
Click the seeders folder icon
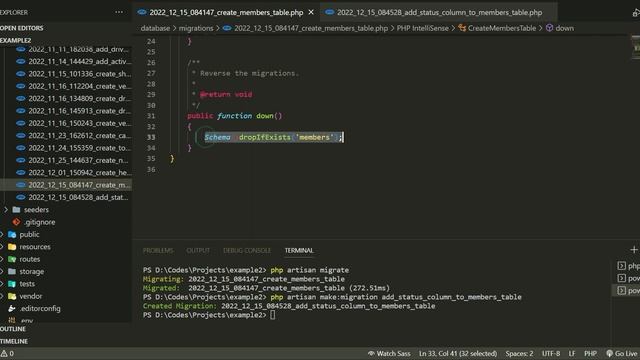point(16,209)
